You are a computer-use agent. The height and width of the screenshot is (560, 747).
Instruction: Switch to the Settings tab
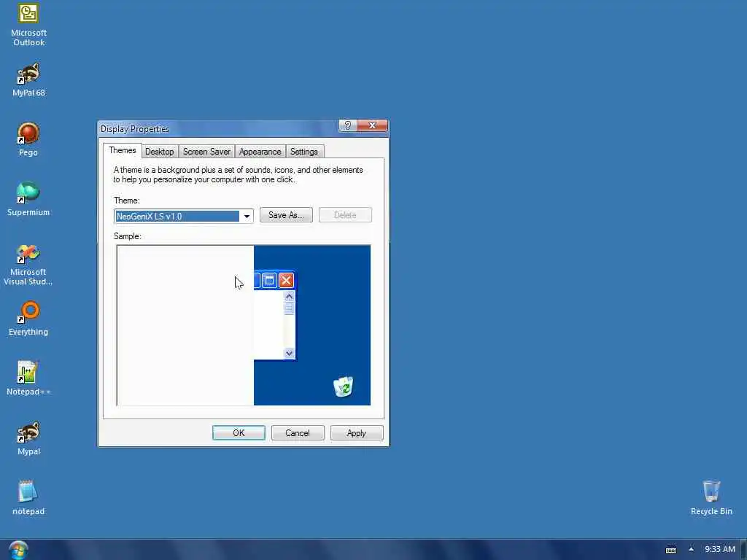coord(304,152)
